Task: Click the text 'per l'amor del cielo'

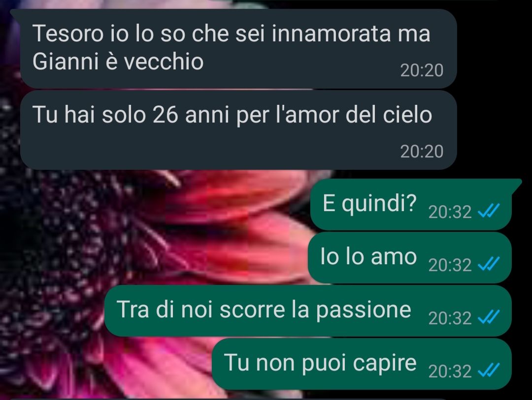Action: click(x=334, y=115)
